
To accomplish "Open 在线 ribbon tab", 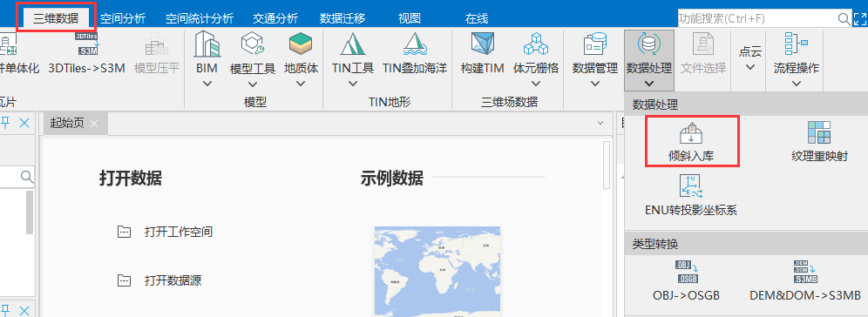I will tap(477, 18).
